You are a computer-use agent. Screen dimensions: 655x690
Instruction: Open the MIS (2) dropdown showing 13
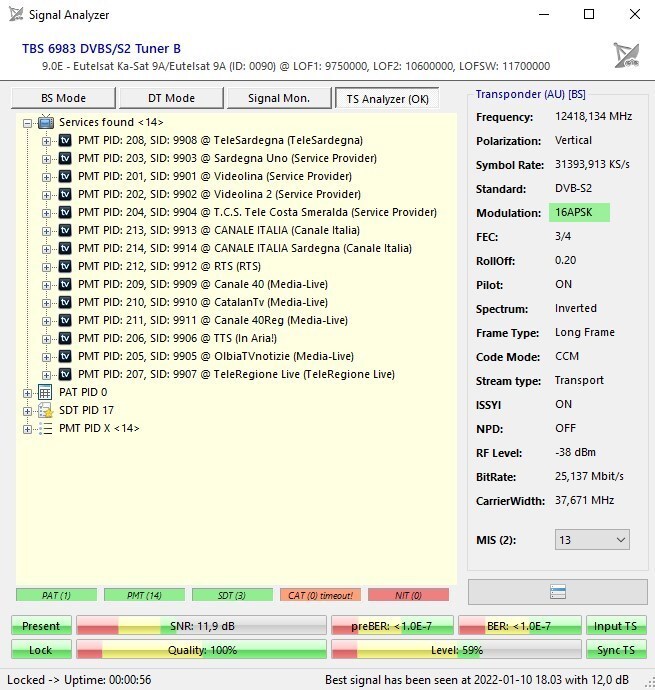point(592,540)
